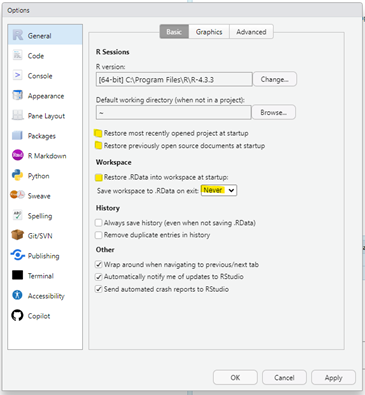Viewport: 365px width, 395px height.
Task: Switch to the Advanced tab
Action: 251,32
